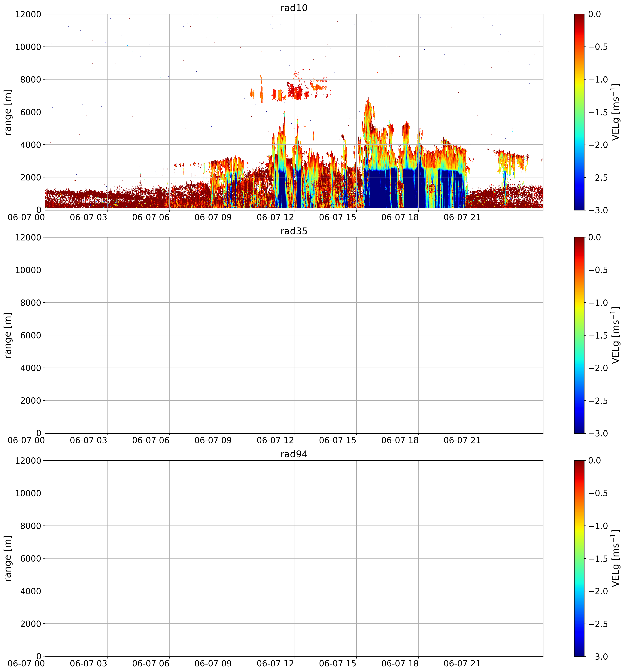Click the "rad10" panel title

[294, 8]
